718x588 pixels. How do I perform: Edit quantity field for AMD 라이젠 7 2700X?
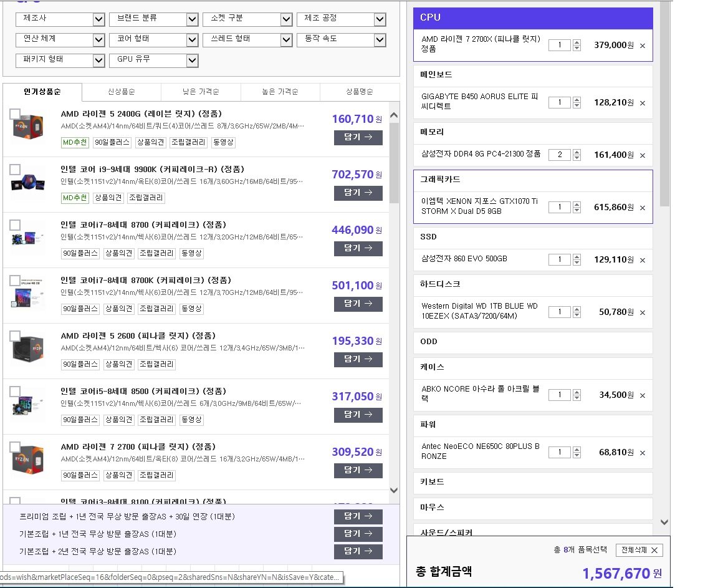click(x=559, y=45)
